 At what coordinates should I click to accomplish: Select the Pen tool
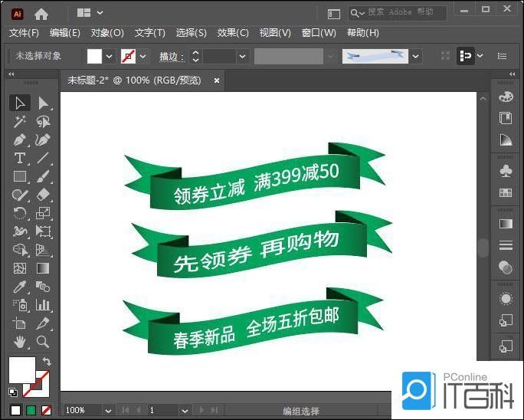point(20,139)
